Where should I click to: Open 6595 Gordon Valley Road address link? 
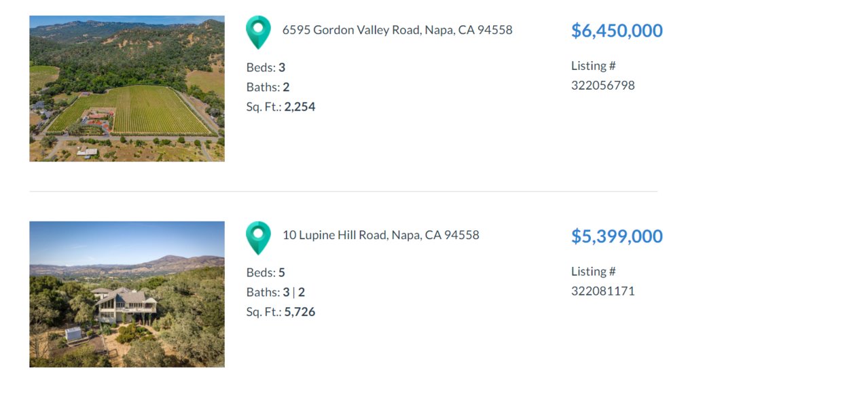click(x=397, y=30)
